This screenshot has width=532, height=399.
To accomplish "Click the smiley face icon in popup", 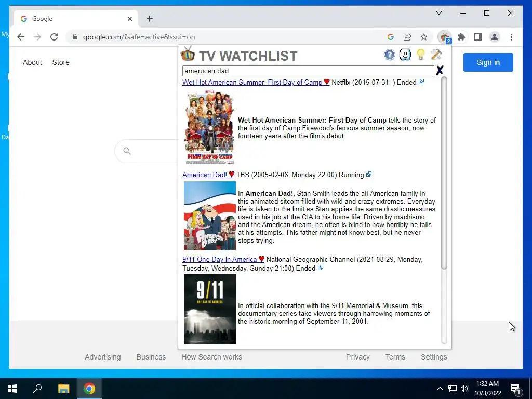I will (405, 55).
